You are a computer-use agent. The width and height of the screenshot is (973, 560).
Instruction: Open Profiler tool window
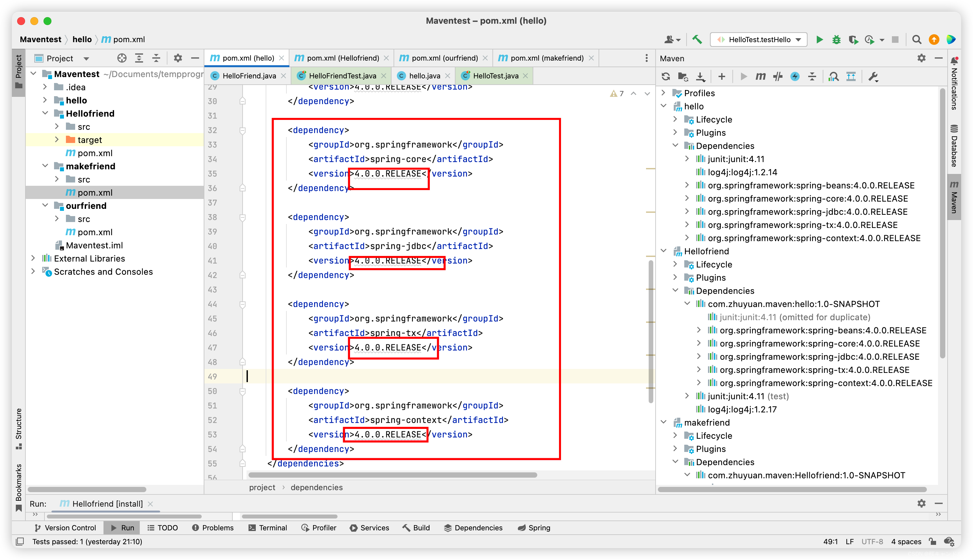[x=319, y=528]
